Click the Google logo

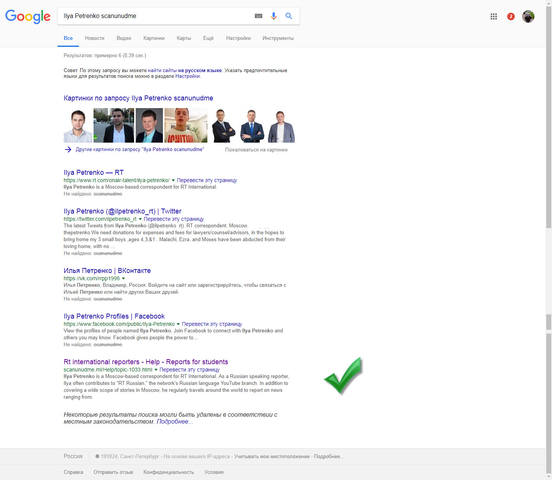[x=28, y=16]
